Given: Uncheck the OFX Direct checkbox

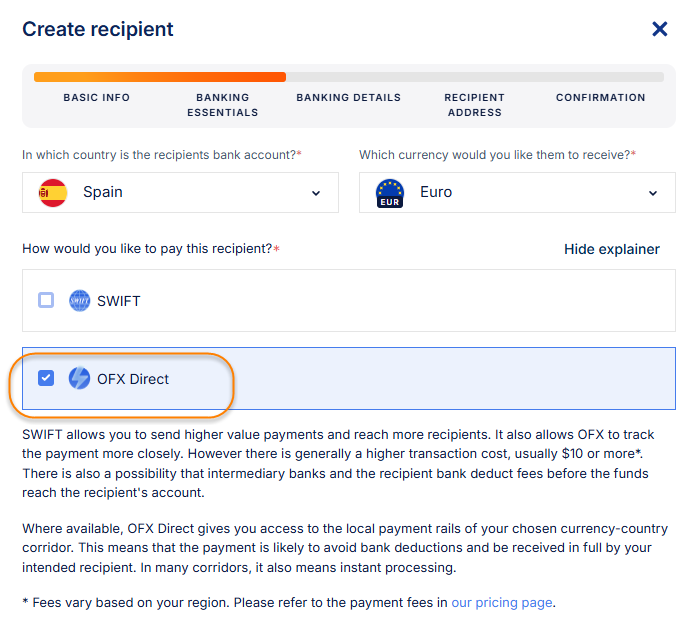Looking at the screenshot, I should (46, 378).
